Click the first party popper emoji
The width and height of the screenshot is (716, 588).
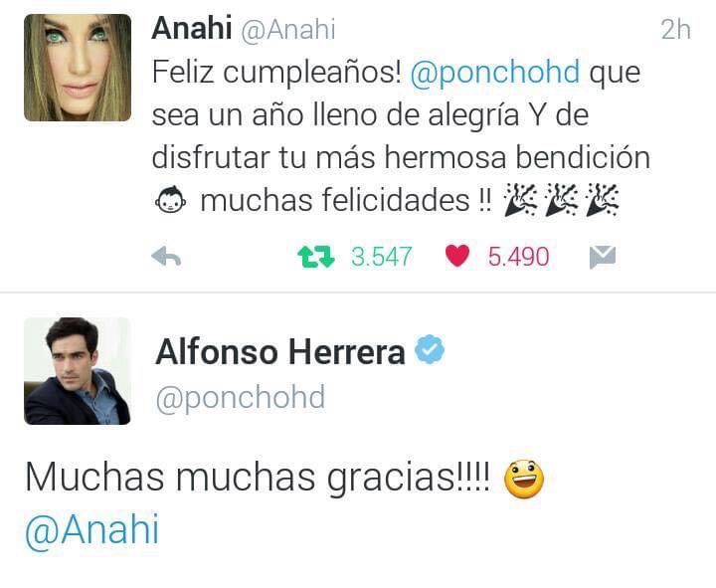click(520, 200)
